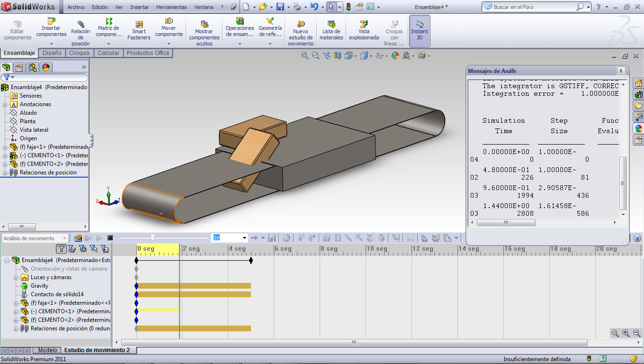
Task: Insert a Lista de materiales
Action: tap(331, 30)
